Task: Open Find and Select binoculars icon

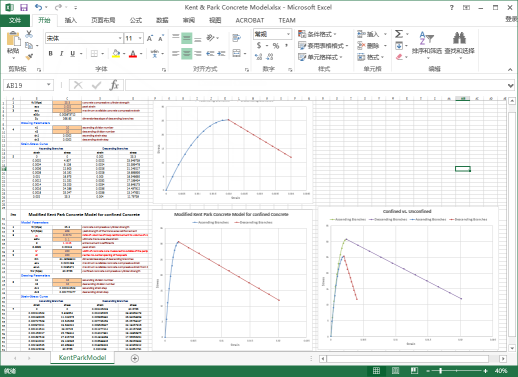Action: tap(459, 38)
